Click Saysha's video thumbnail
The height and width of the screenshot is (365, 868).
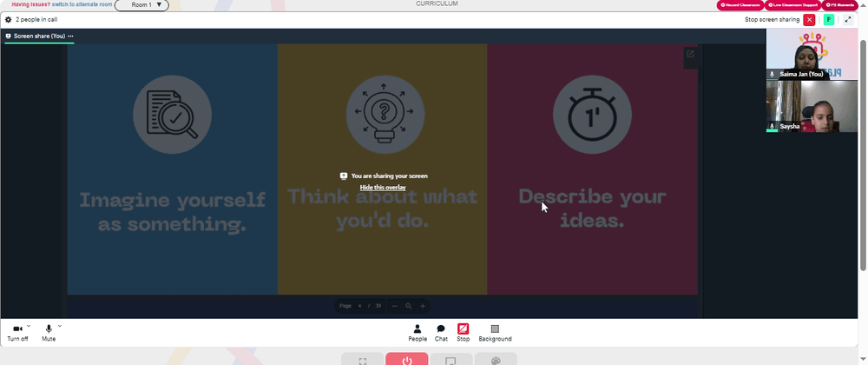[x=812, y=106]
